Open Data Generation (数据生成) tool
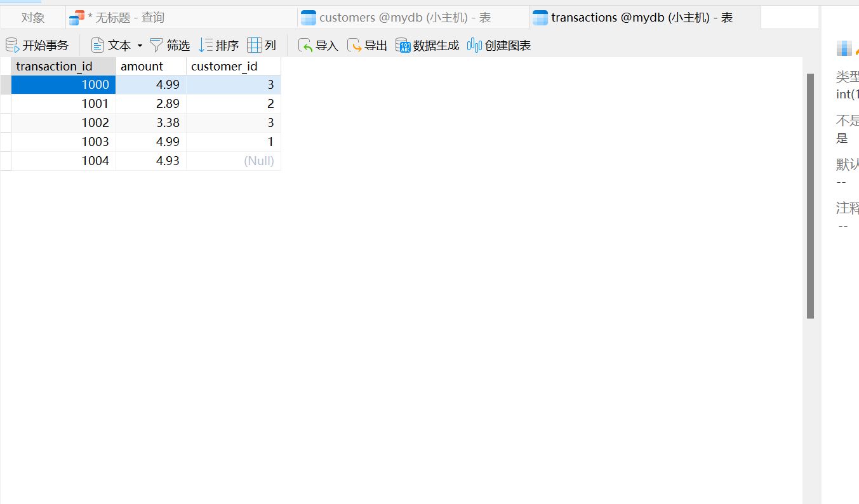The height and width of the screenshot is (504, 859). [x=403, y=45]
